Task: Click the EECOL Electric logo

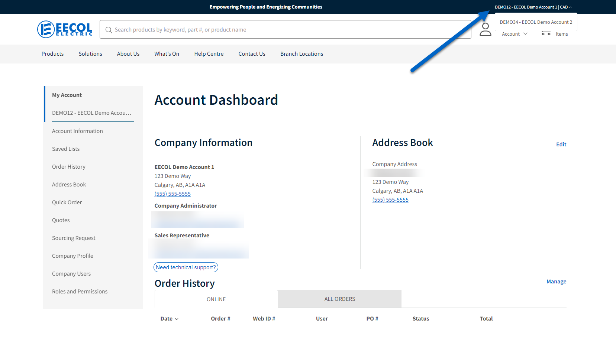Action: tap(65, 29)
